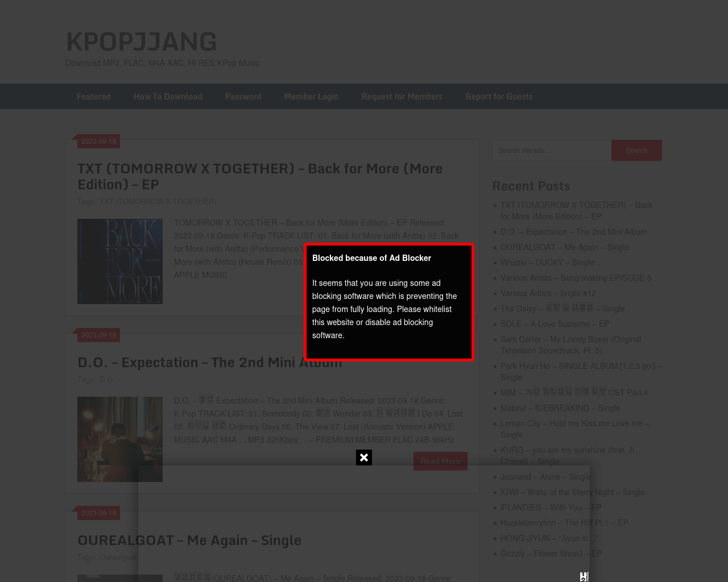728x582 pixels.
Task: Click the 2023-09-18 date tag on the TXT post
Action: (98, 142)
